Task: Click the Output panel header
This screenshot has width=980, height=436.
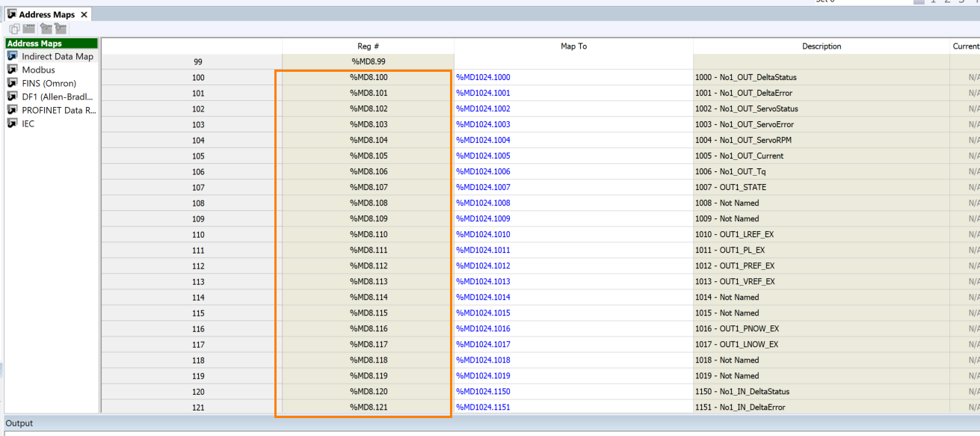Action: coord(19,423)
